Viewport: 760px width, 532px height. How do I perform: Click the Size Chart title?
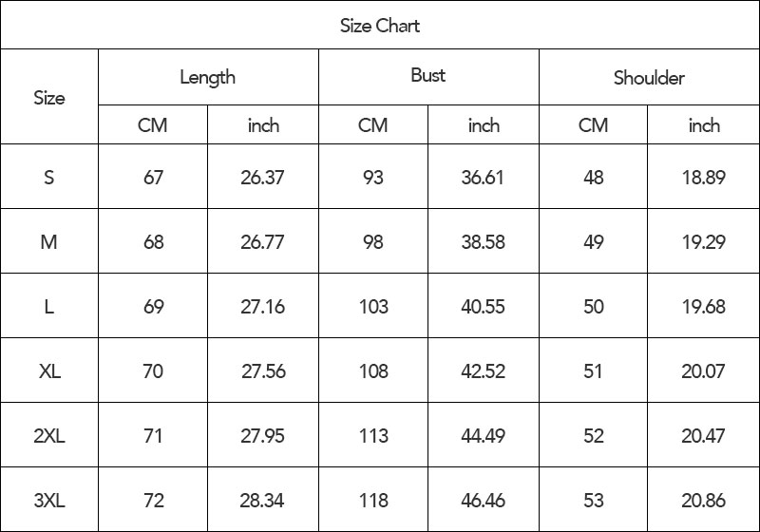coord(380,26)
